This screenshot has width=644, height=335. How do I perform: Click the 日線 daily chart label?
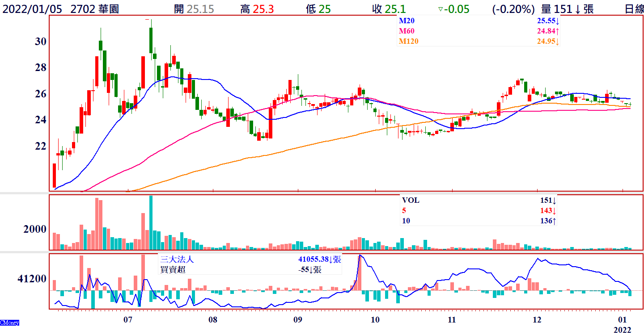pos(633,9)
